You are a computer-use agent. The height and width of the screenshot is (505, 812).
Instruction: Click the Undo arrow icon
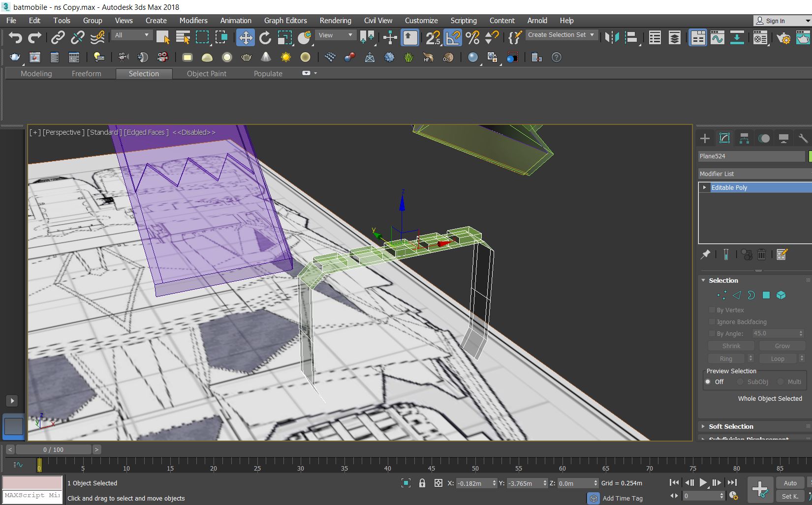pos(15,37)
